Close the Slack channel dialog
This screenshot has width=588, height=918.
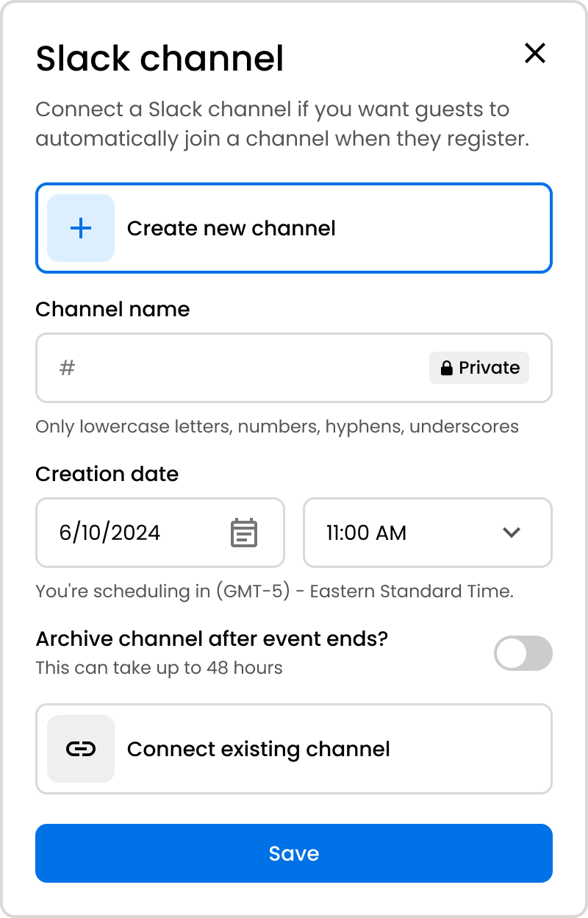click(x=534, y=53)
